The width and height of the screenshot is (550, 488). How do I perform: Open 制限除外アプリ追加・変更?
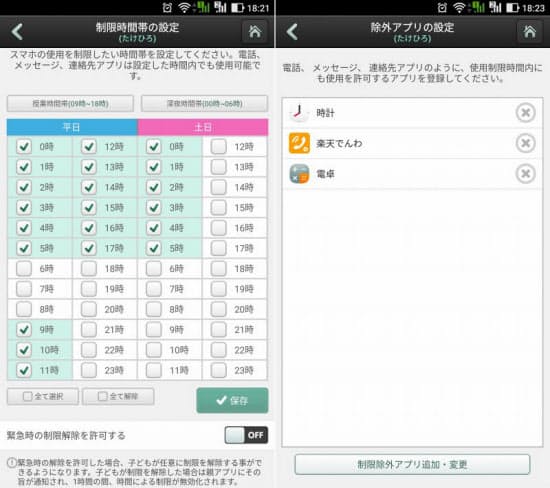(x=412, y=464)
